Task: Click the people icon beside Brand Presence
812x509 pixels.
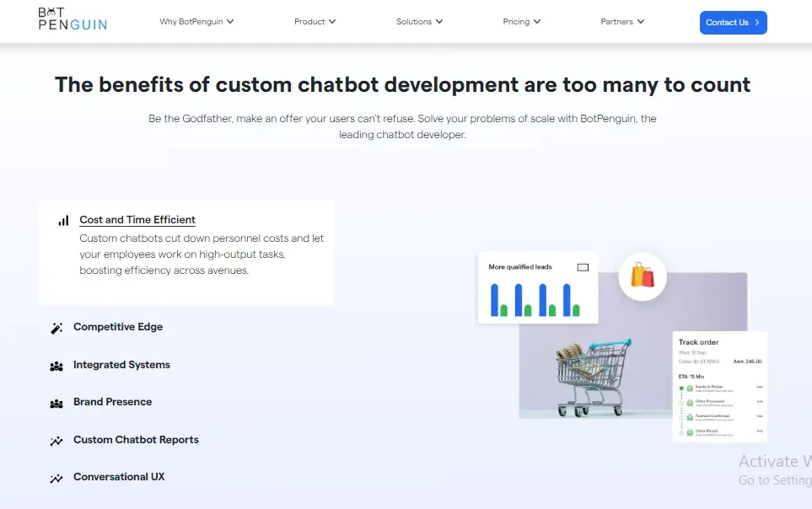Action: click(x=56, y=404)
